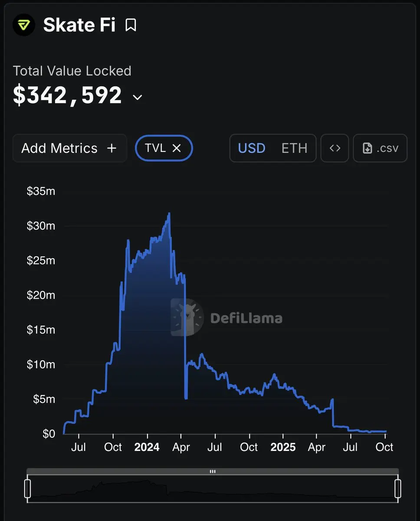The width and height of the screenshot is (420, 521).
Task: Click the $342,592 TVL value
Action: point(67,96)
